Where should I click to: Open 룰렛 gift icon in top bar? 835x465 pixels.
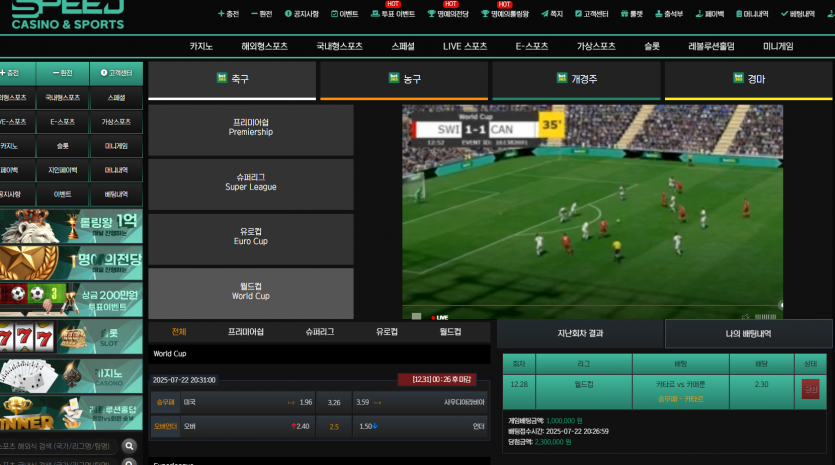click(x=624, y=14)
